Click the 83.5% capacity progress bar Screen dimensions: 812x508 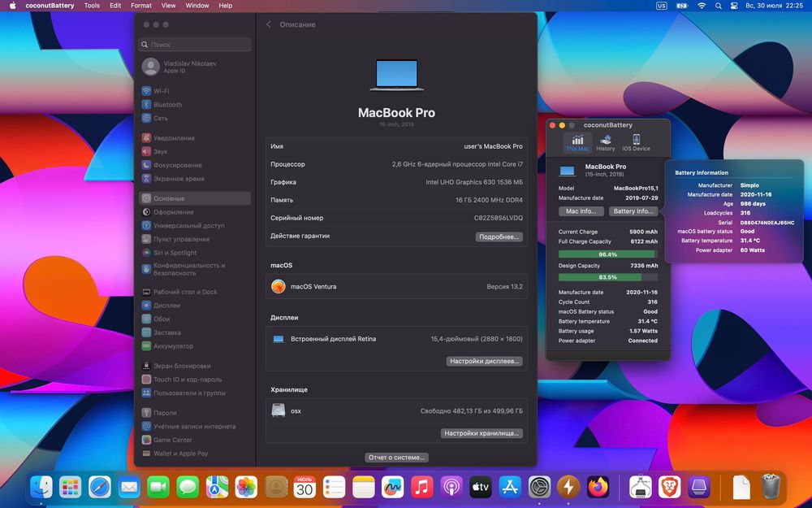click(608, 277)
